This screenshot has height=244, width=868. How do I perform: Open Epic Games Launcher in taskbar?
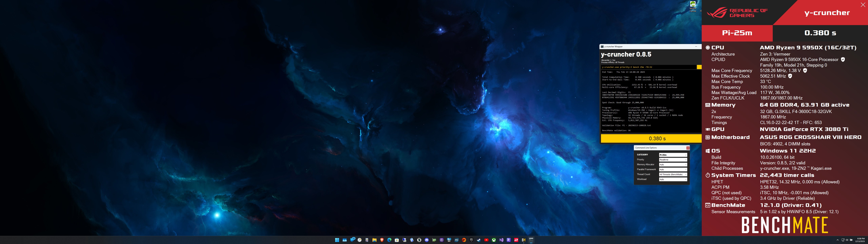click(471, 240)
